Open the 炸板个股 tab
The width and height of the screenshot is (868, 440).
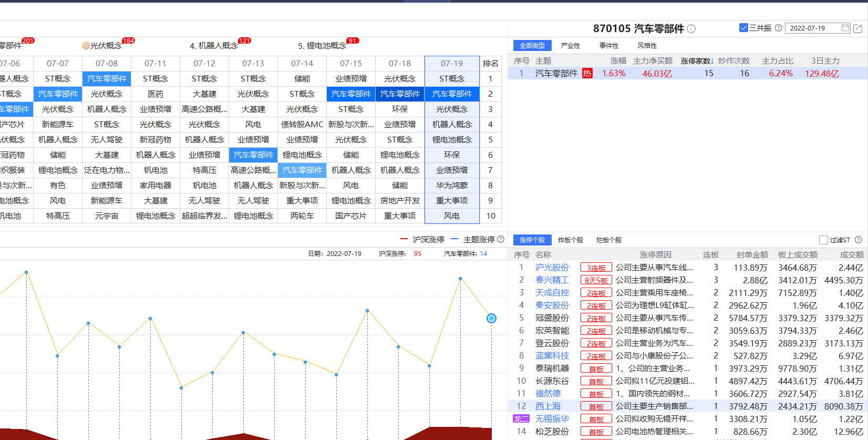(571, 240)
